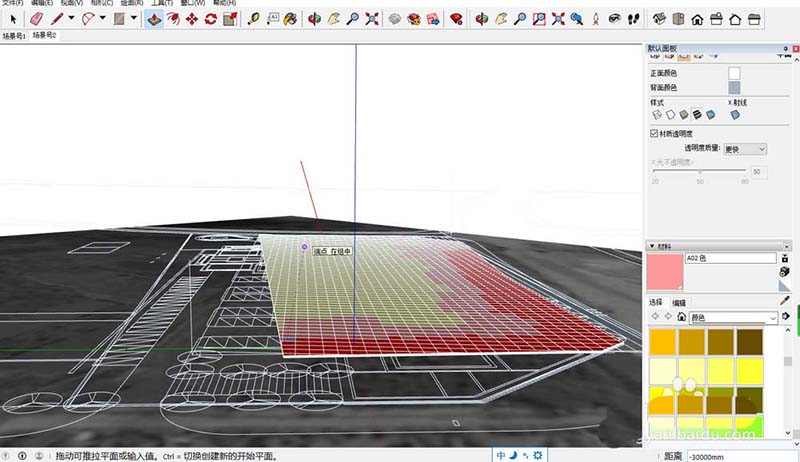
Task: Switch to Back view house outline icon
Action: pos(735,19)
